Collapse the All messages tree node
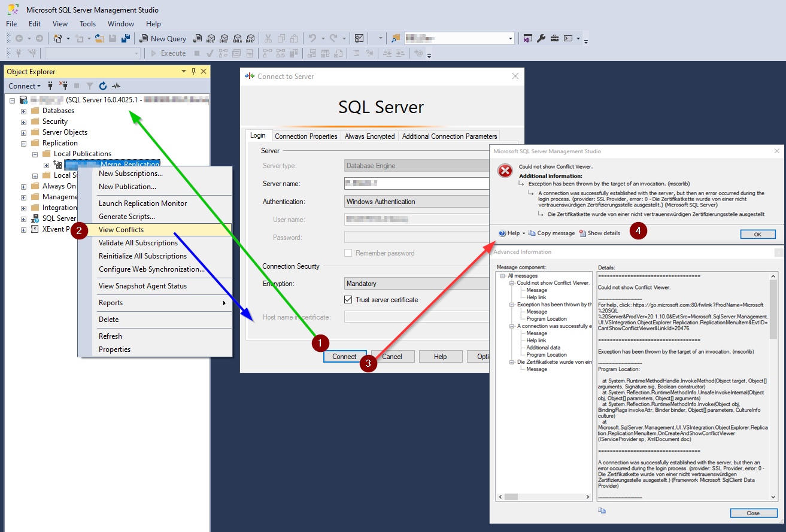Viewport: 786px width, 532px height. 503,276
